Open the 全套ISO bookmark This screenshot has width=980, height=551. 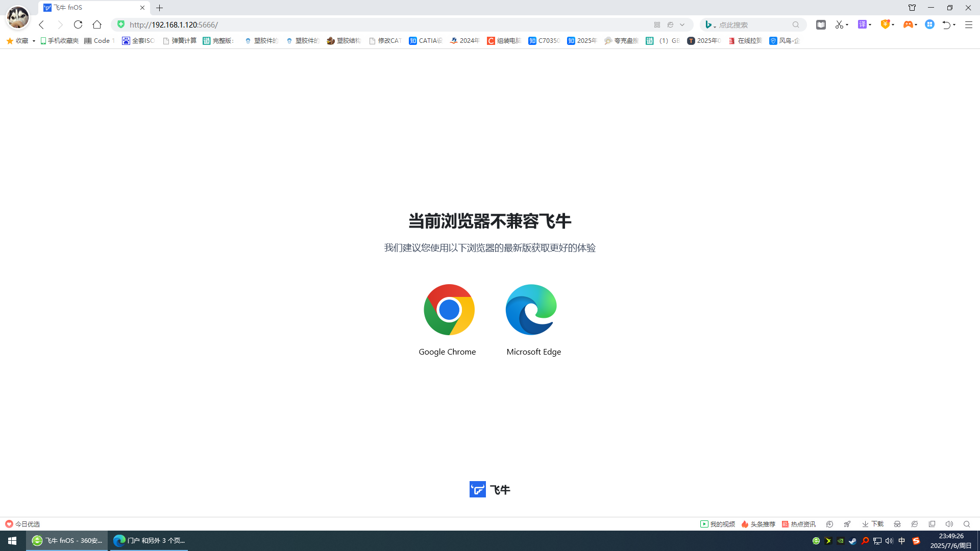click(138, 41)
